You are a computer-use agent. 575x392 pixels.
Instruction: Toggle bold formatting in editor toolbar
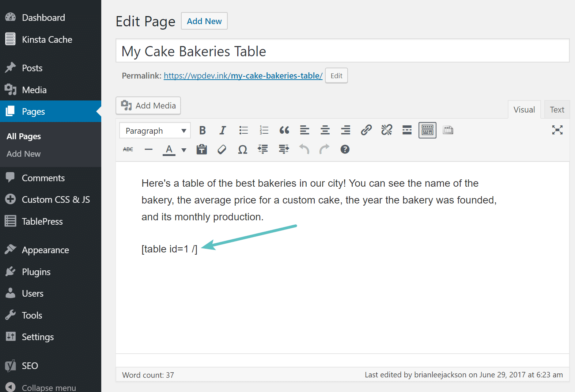pyautogui.click(x=202, y=130)
